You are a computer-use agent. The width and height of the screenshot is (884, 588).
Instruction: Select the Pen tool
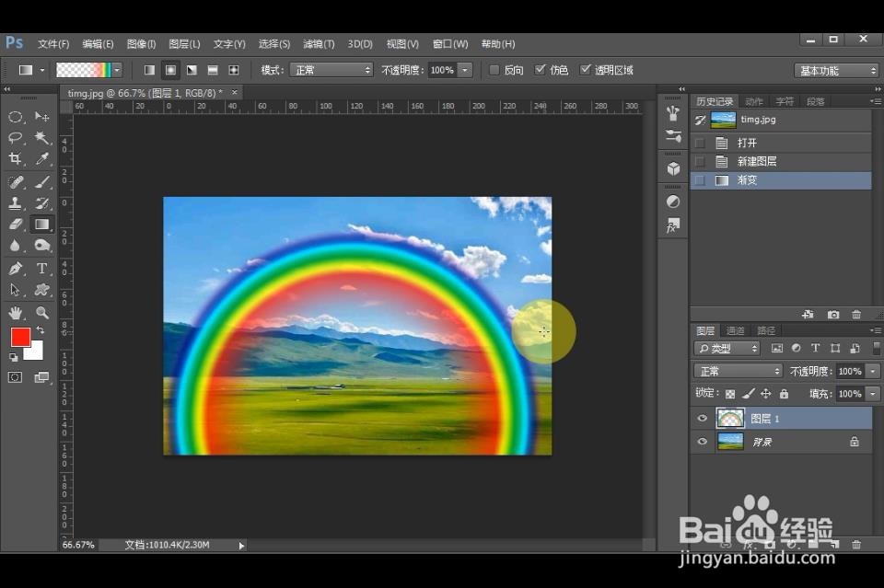(16, 269)
